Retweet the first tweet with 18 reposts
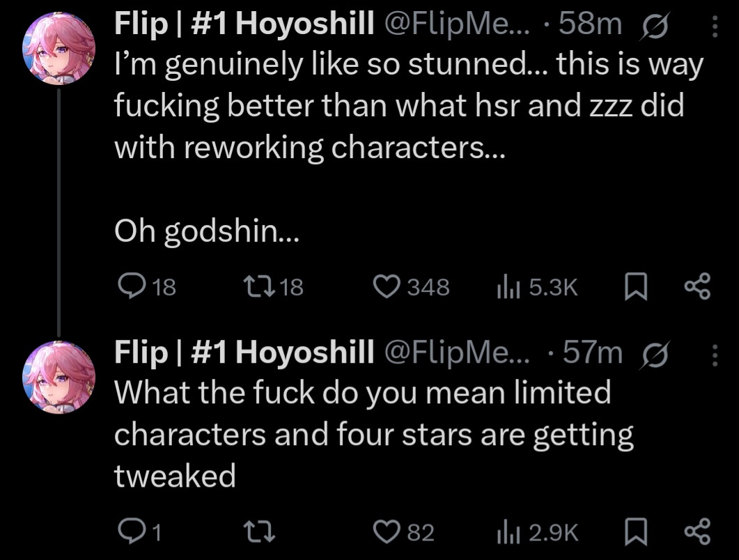The height and width of the screenshot is (560, 739). (273, 286)
